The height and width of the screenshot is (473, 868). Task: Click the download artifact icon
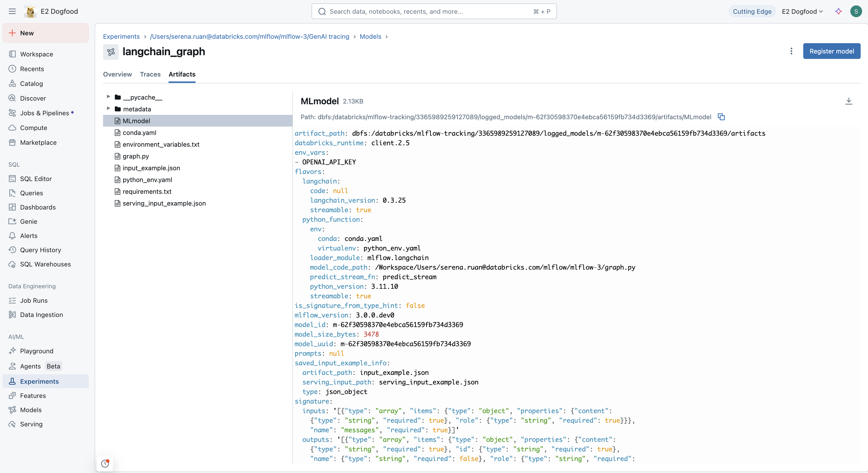tap(848, 101)
